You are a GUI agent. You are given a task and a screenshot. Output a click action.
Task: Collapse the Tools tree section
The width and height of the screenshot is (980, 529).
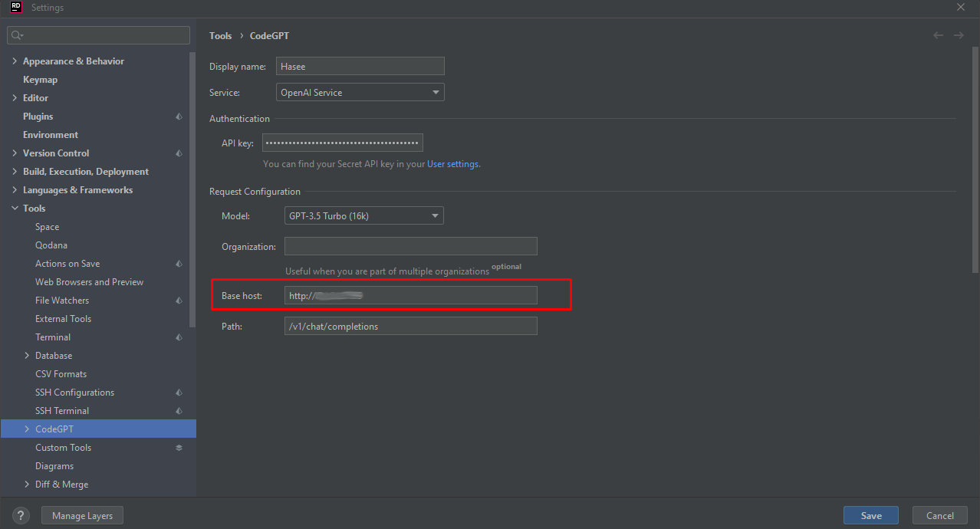[15, 209]
